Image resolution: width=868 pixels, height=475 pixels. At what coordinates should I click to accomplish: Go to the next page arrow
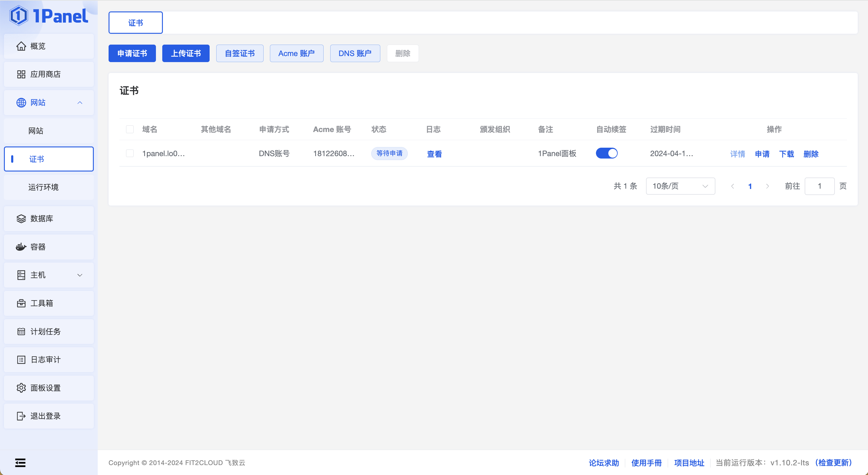[768, 186]
